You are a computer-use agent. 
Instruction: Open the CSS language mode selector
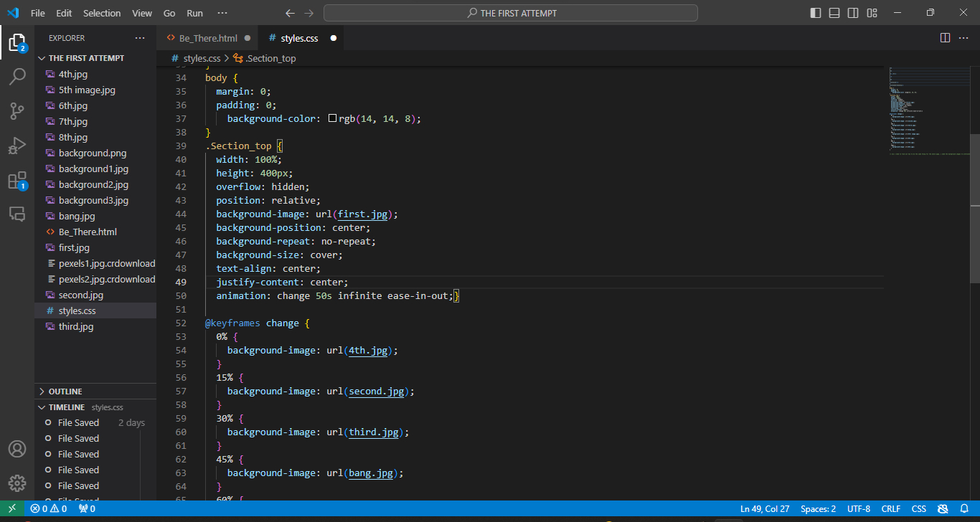tap(918, 508)
